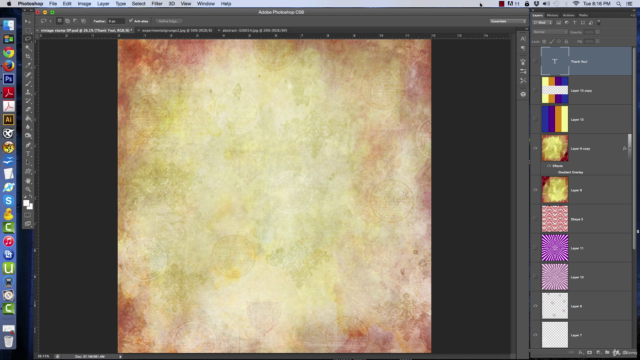Image resolution: width=640 pixels, height=360 pixels.
Task: Select the Blur tool
Action: coord(28,127)
